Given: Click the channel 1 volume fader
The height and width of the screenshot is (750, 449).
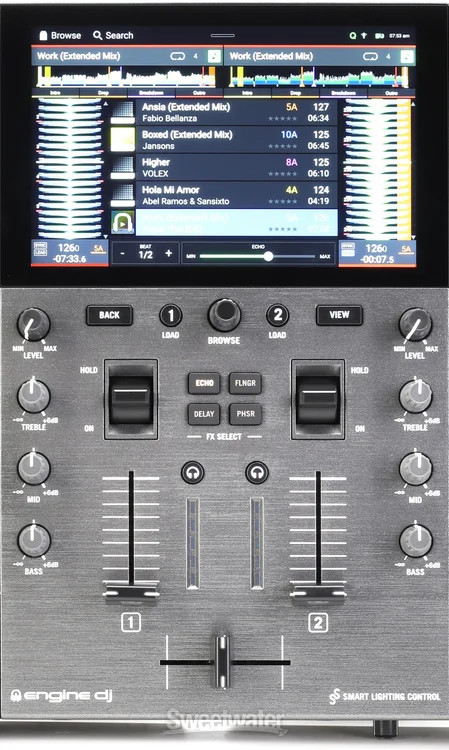Looking at the screenshot, I should tap(131, 594).
